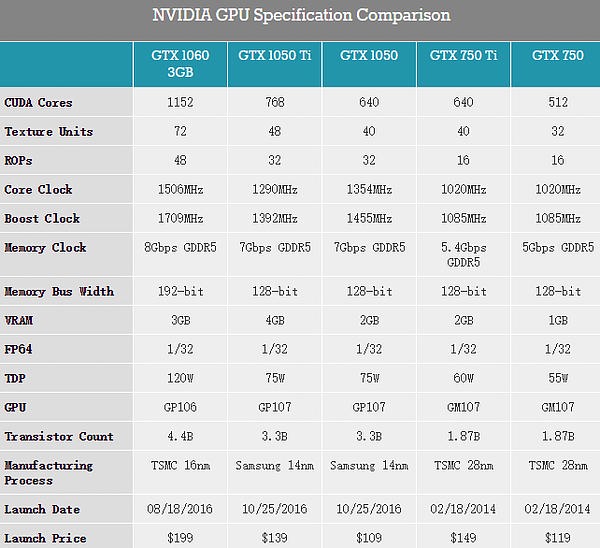Click the 1354MHz core clock cell

point(369,189)
